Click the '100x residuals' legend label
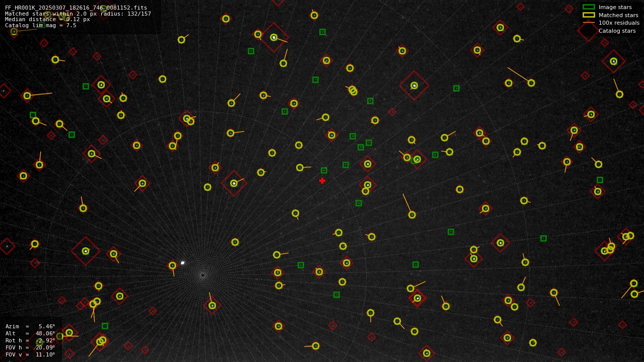644x362 pixels. (619, 23)
